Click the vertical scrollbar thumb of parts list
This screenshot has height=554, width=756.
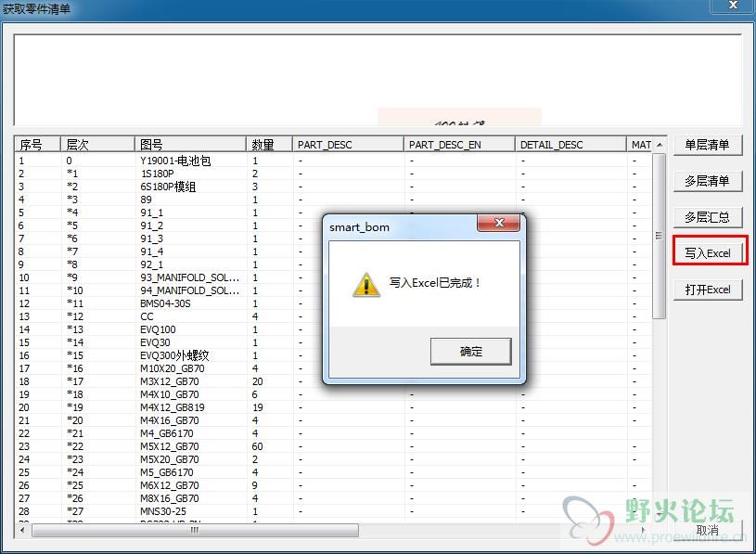coord(660,236)
